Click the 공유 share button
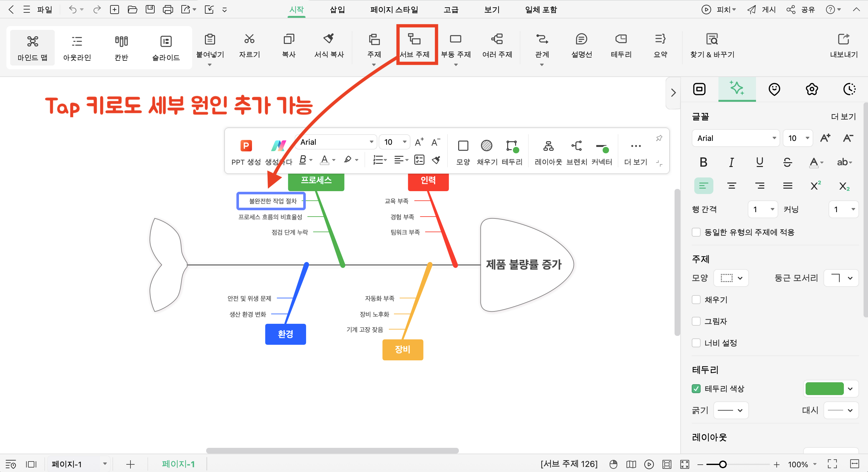Image resolution: width=868 pixels, height=472 pixels. [x=801, y=10]
